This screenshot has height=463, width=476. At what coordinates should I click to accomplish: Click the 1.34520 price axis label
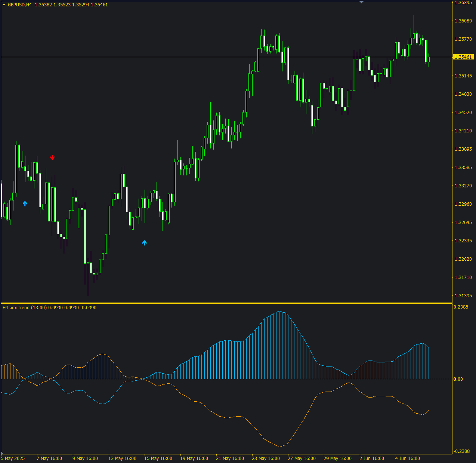click(463, 113)
